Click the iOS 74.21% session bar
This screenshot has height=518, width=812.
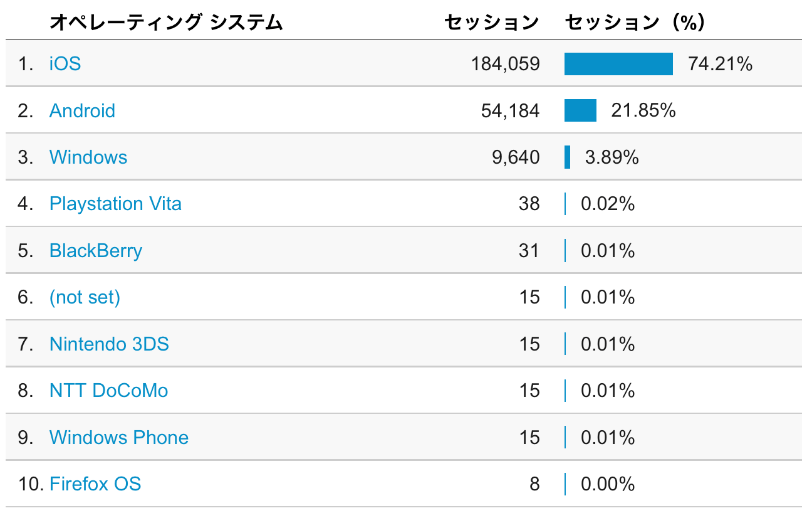point(618,64)
